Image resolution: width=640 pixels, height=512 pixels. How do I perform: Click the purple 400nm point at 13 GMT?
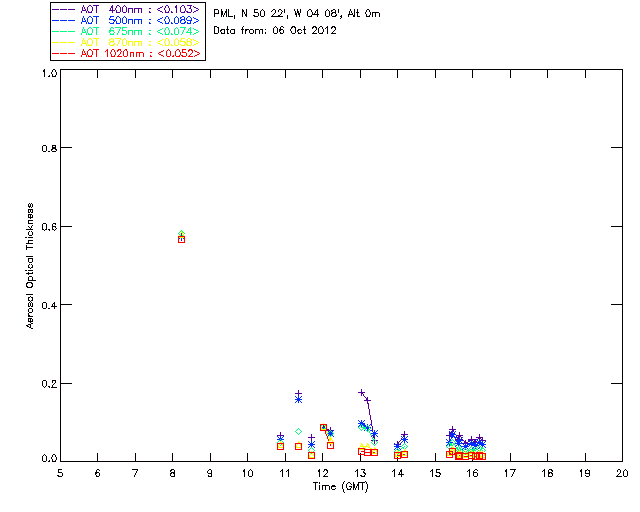[361, 392]
